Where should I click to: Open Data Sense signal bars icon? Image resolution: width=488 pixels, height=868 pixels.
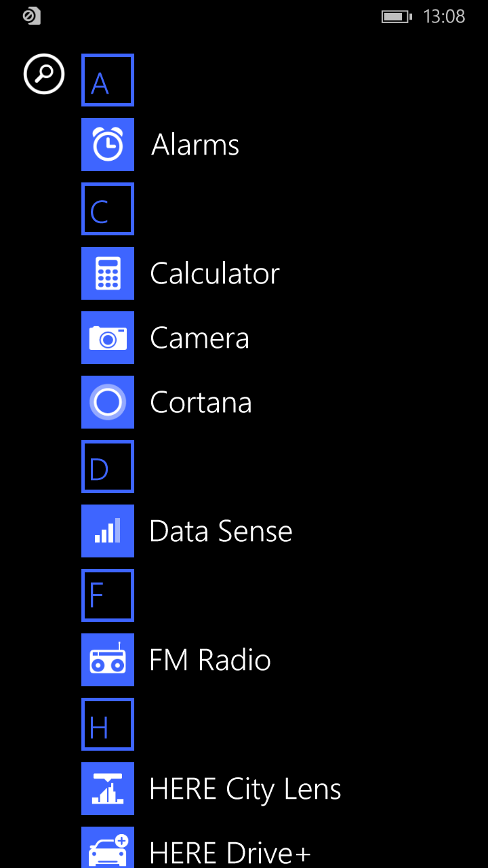108,531
